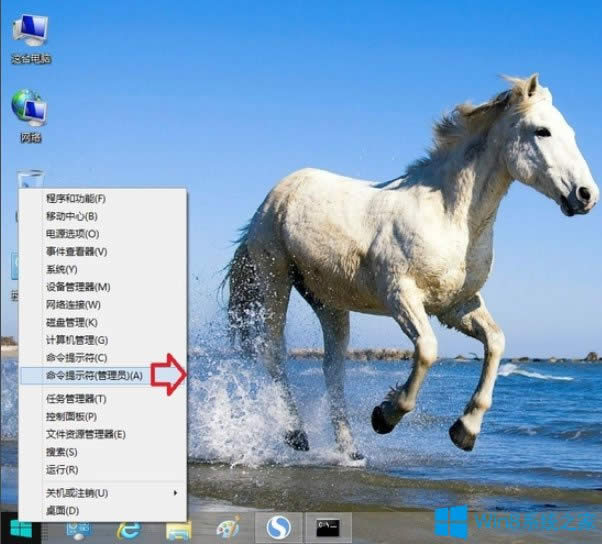Launch Paint from the taskbar

pyautogui.click(x=228, y=528)
